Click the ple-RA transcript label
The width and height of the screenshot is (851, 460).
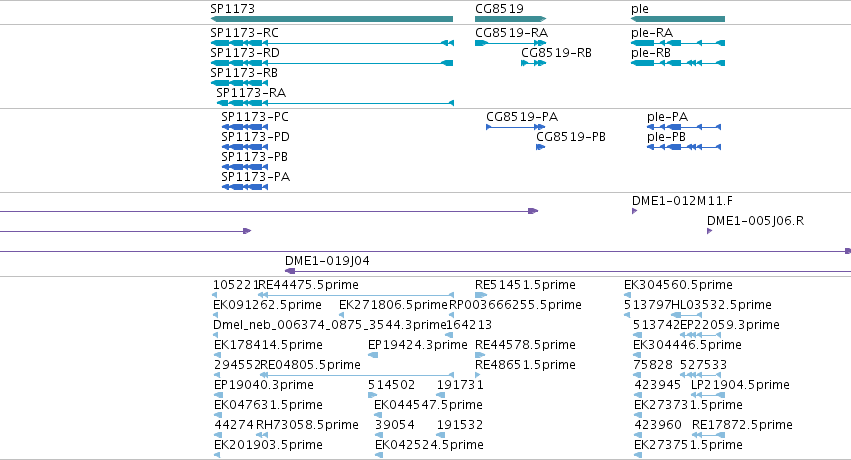point(652,33)
